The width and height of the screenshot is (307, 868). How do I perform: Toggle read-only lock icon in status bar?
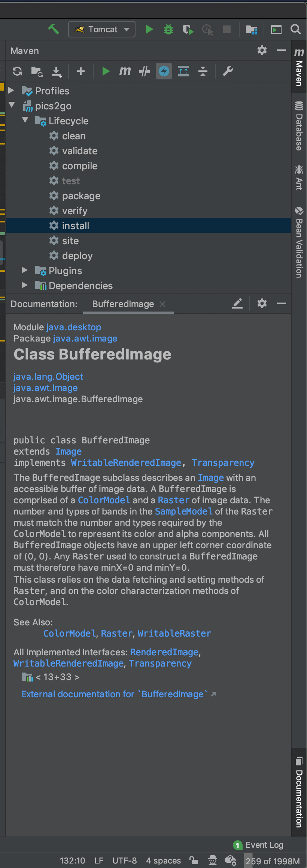194,861
